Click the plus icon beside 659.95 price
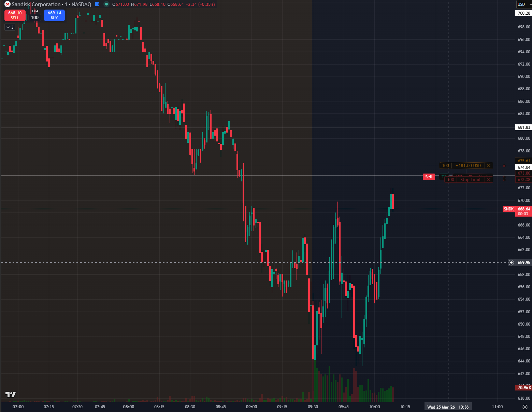The height and width of the screenshot is (412, 532). 511,263
